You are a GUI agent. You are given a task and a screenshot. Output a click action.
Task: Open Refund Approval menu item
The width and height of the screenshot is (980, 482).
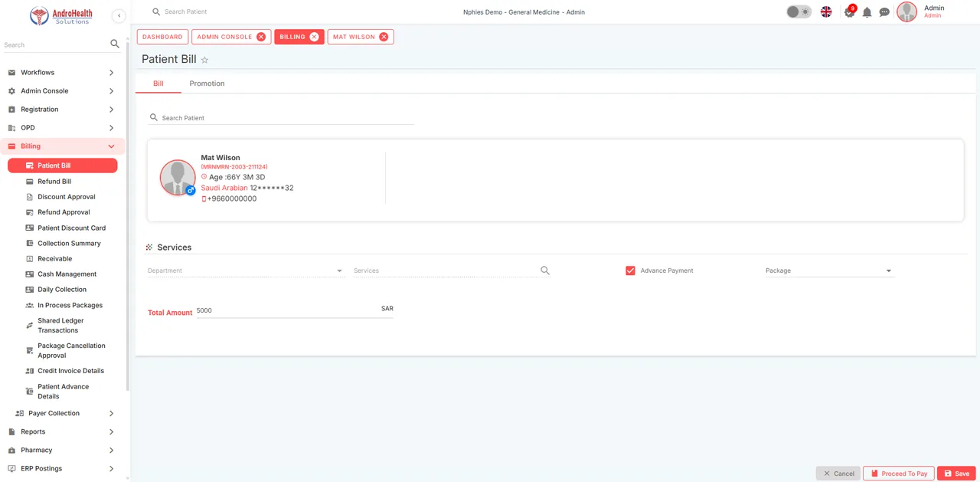pos(63,212)
